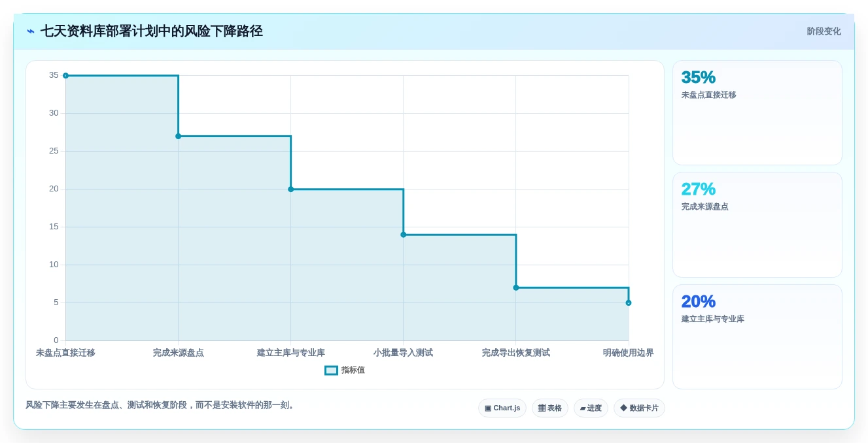
Task: Click the y-axis tick label 15
Action: click(x=54, y=227)
